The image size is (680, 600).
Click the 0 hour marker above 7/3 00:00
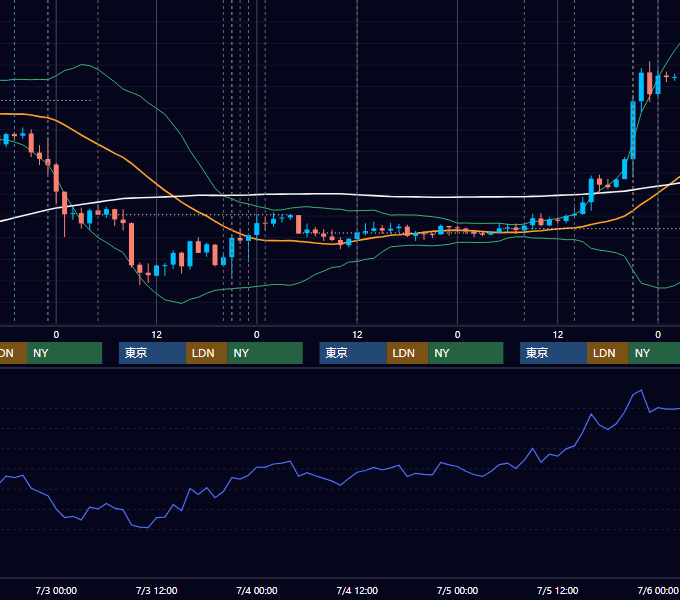pyautogui.click(x=56, y=335)
